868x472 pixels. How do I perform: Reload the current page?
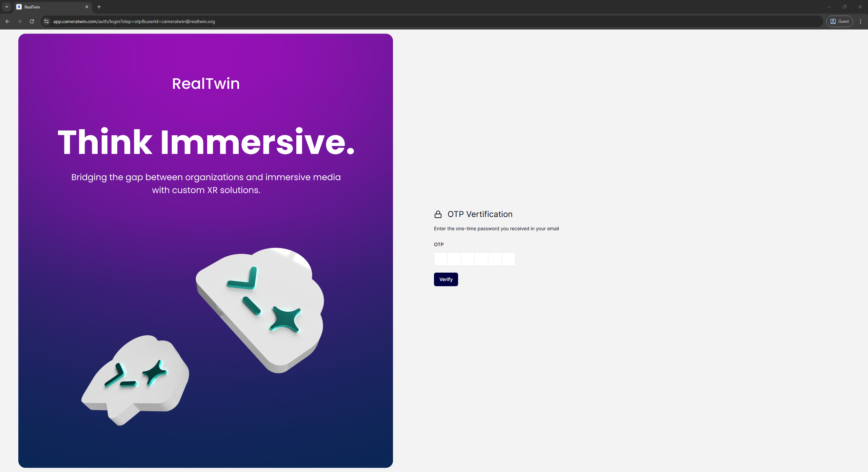pyautogui.click(x=32, y=21)
